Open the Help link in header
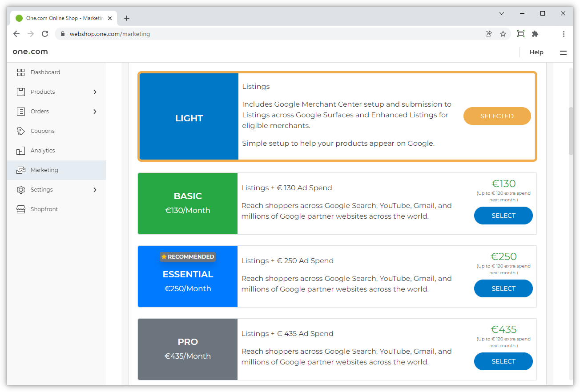This screenshot has width=580, height=392. coord(536,52)
